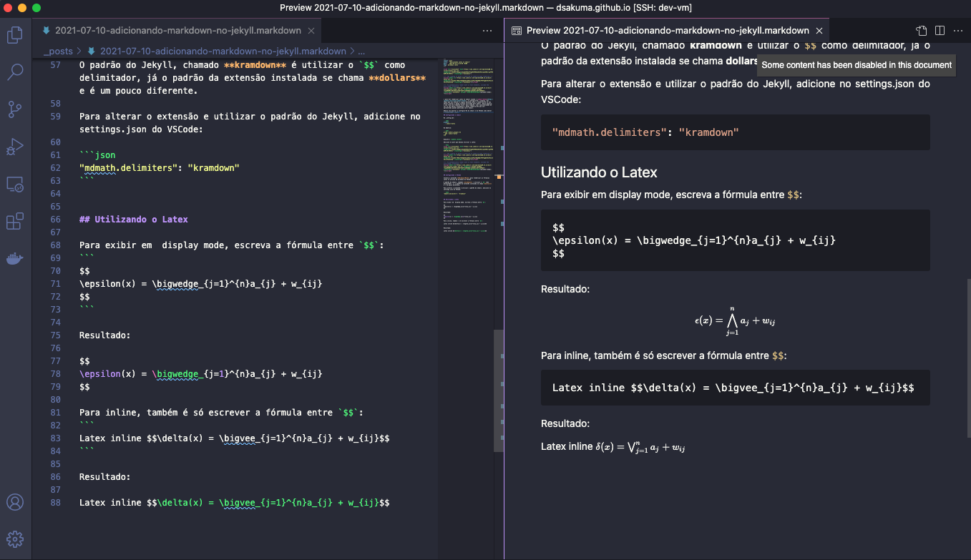Click 'Some content has been disabled' notice
This screenshot has width=971, height=560.
pyautogui.click(x=856, y=65)
